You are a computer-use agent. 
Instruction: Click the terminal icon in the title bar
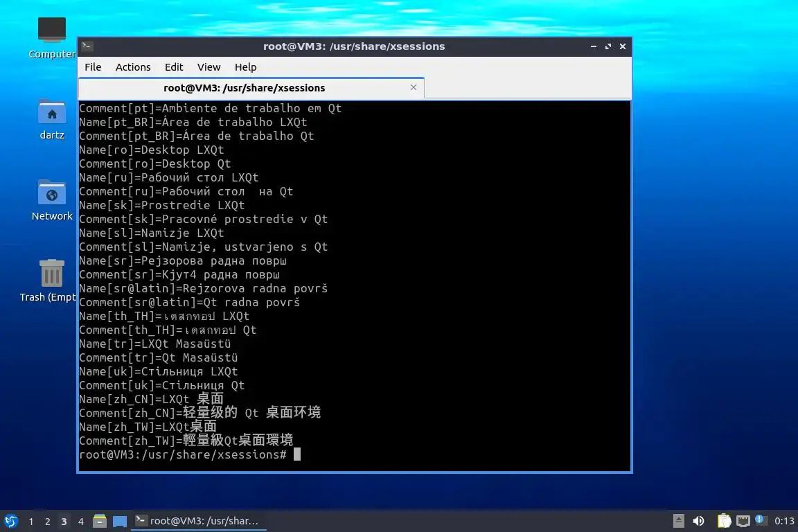tap(87, 46)
